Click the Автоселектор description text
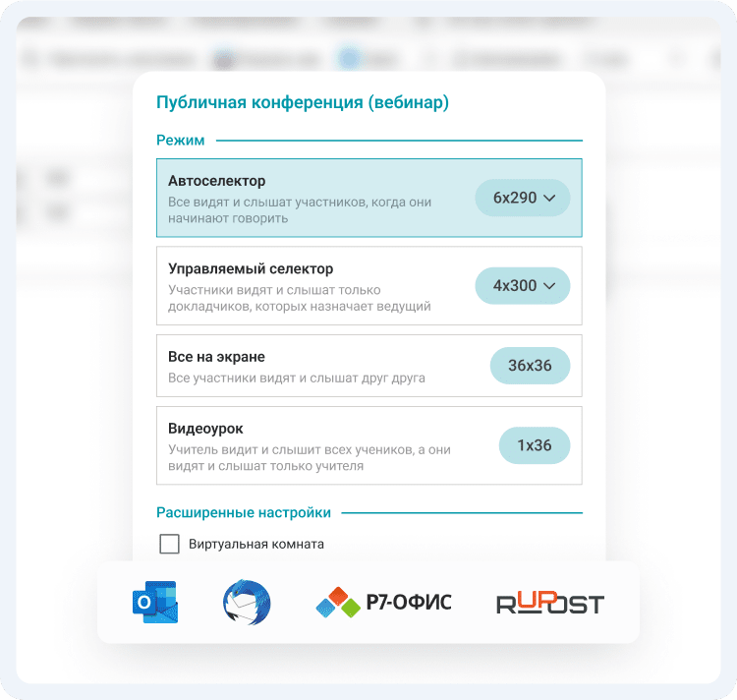The height and width of the screenshot is (700, 737). [x=299, y=210]
